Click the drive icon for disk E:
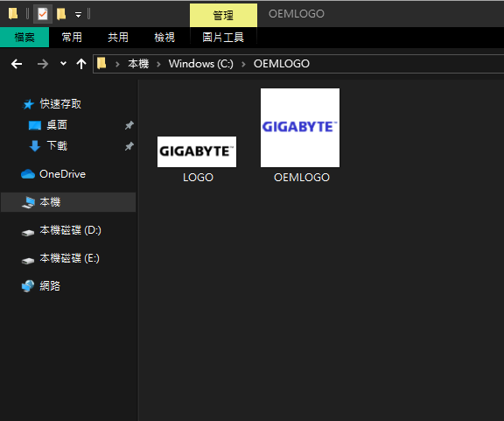 point(28,261)
